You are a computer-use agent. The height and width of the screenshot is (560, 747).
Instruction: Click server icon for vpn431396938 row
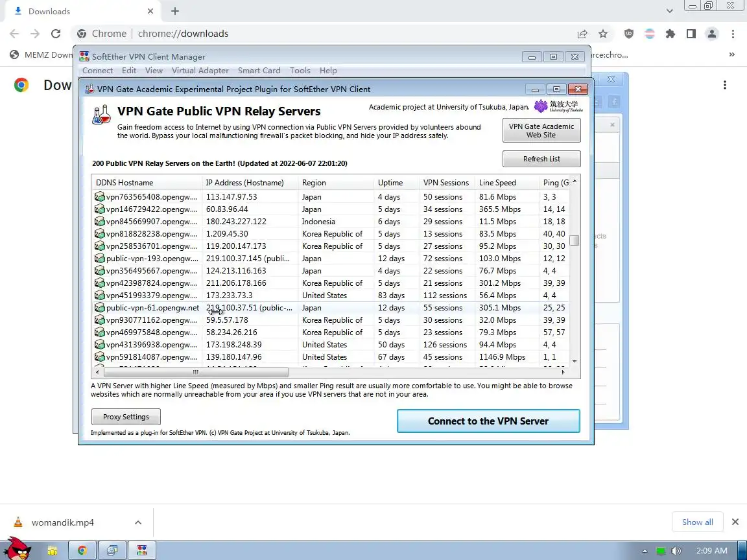click(100, 345)
